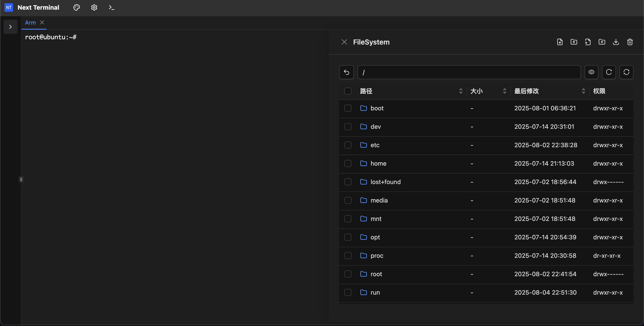Image resolution: width=644 pixels, height=326 pixels.
Task: Tick the select-all checkbox in the header
Action: 348,91
